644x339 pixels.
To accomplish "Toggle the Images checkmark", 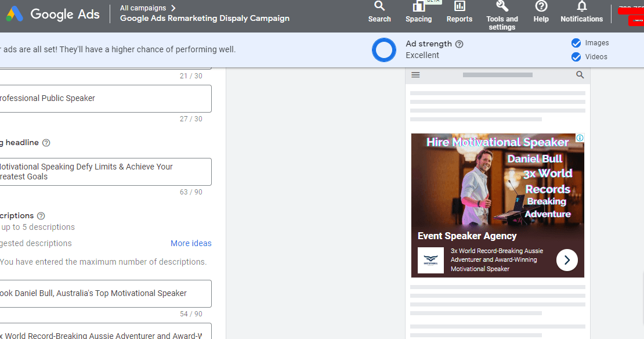I will coord(576,43).
